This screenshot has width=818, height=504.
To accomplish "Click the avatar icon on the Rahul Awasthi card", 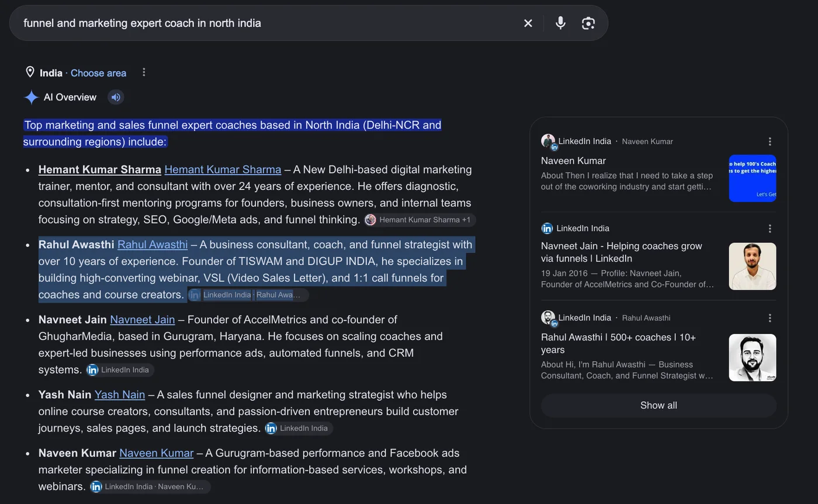I will pos(548,318).
